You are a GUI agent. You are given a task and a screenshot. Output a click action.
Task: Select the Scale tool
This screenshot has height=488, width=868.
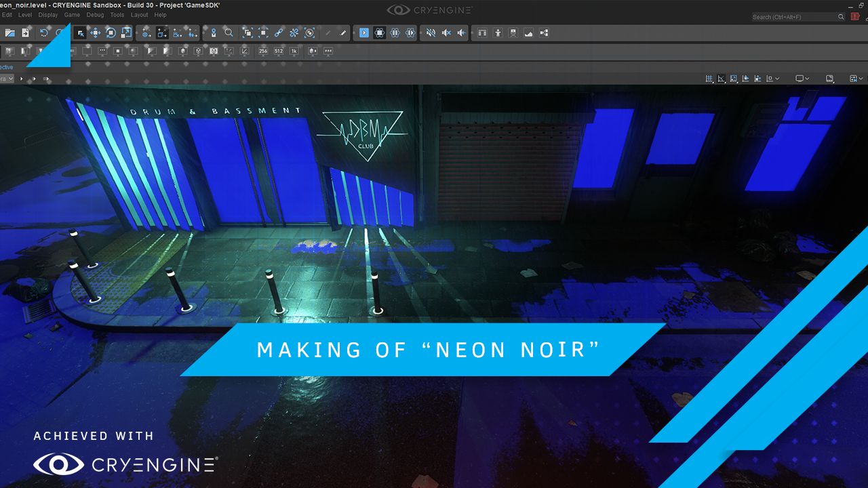[x=127, y=33]
